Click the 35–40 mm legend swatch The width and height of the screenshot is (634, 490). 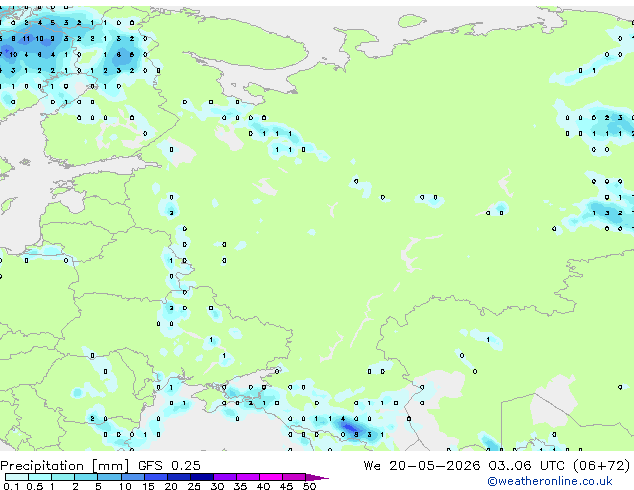tap(247, 477)
